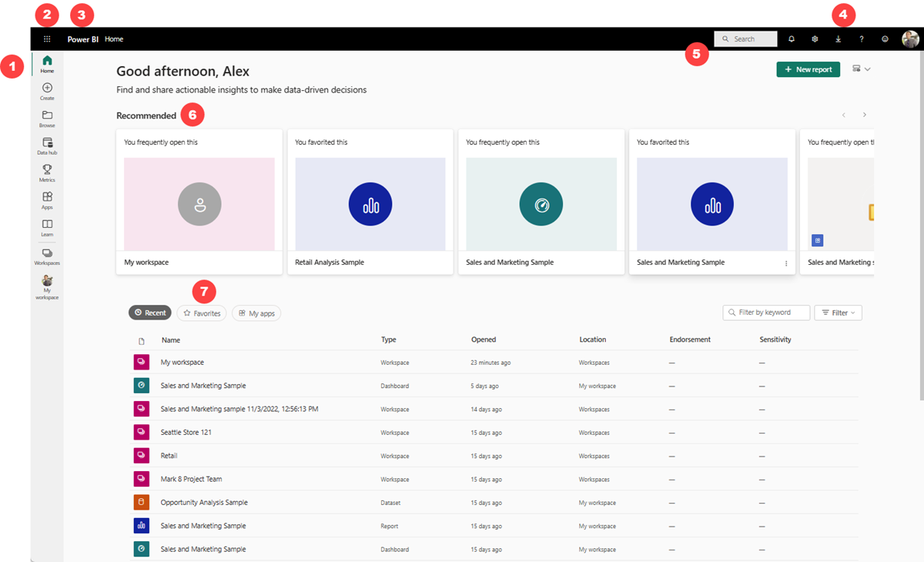This screenshot has width=924, height=562.
Task: Click the file type icon column header
Action: (141, 340)
